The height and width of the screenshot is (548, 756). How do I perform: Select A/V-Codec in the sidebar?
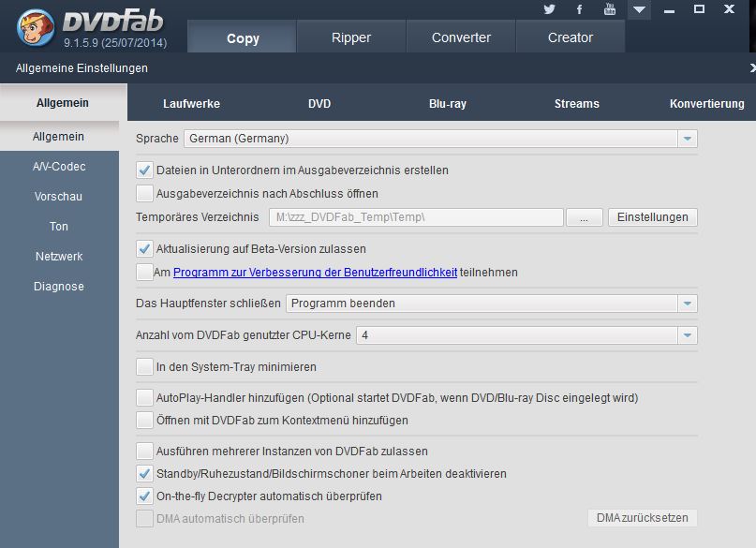point(59,167)
